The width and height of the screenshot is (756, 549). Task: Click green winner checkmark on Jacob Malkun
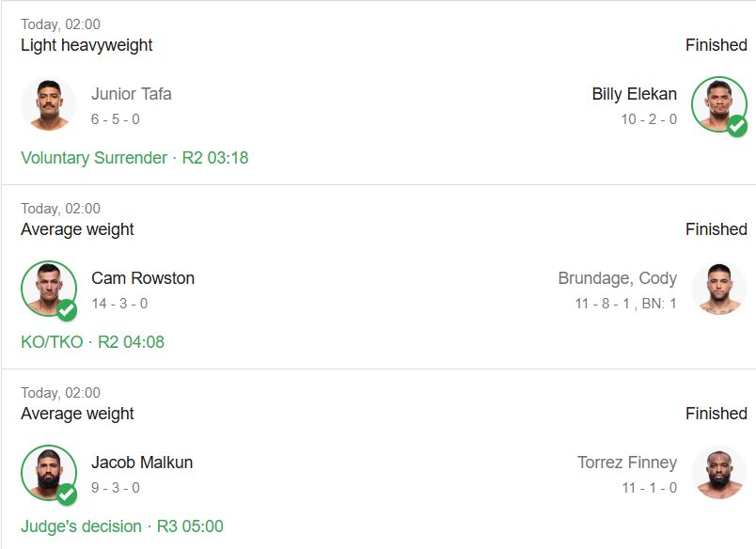tap(67, 494)
